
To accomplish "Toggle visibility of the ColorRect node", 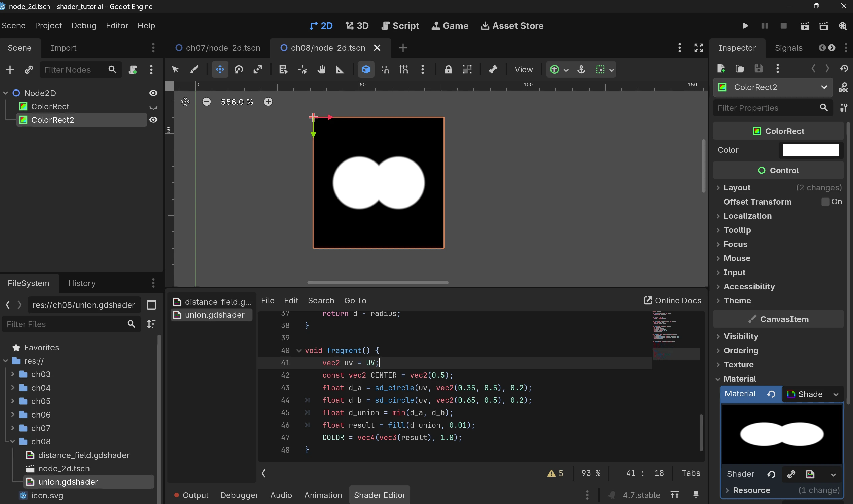I will click(153, 107).
